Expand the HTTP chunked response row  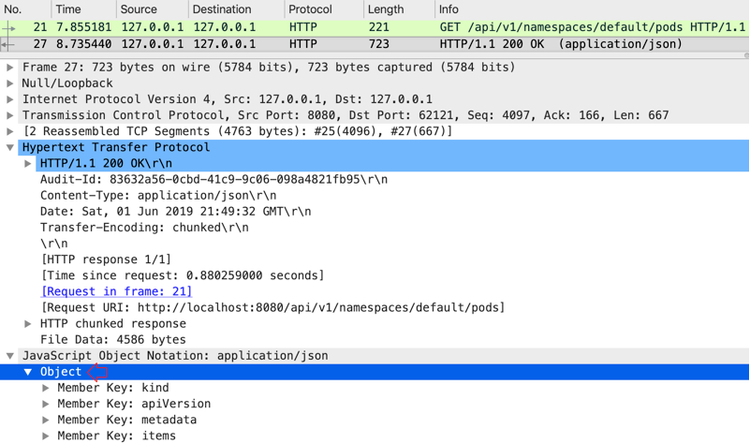[28, 323]
